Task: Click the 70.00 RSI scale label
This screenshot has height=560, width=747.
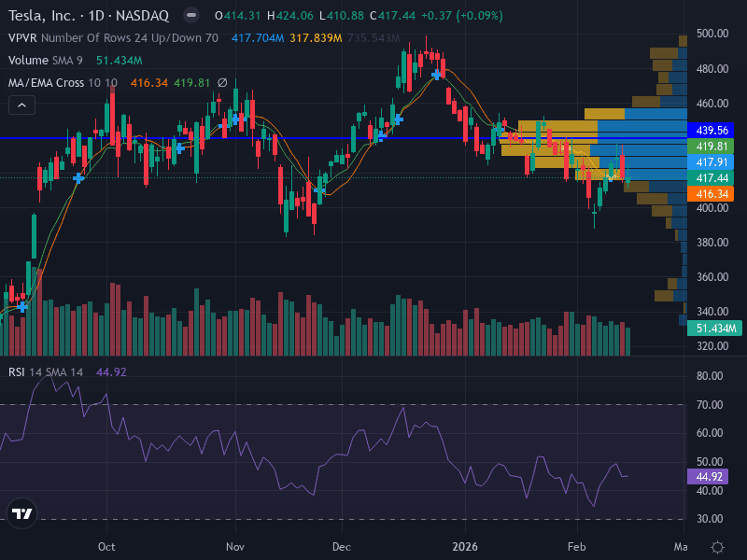Action: (710, 405)
